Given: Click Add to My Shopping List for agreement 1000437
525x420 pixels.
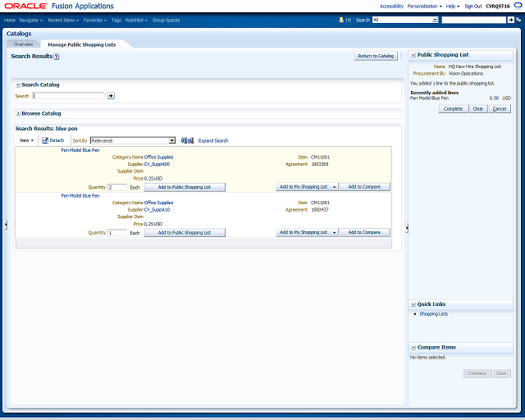Looking at the screenshot, I should 304,232.
